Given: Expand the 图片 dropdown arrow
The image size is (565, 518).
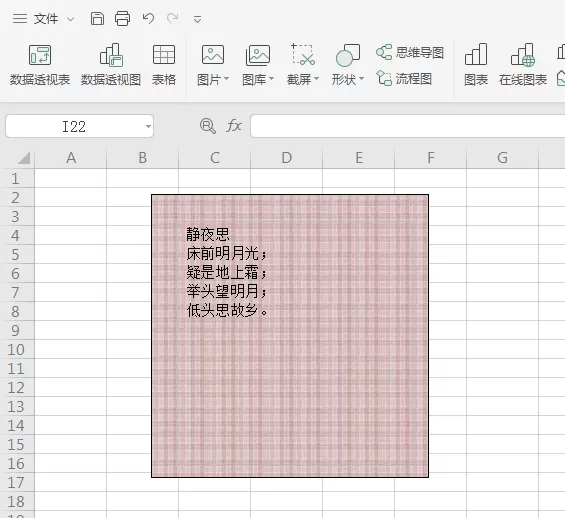Looking at the screenshot, I should [x=227, y=79].
